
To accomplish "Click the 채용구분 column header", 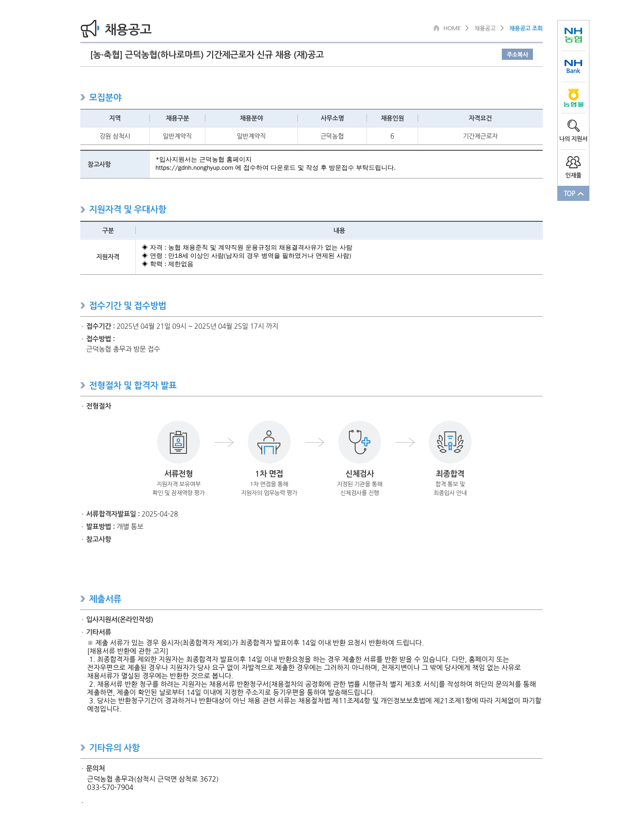I will click(177, 118).
